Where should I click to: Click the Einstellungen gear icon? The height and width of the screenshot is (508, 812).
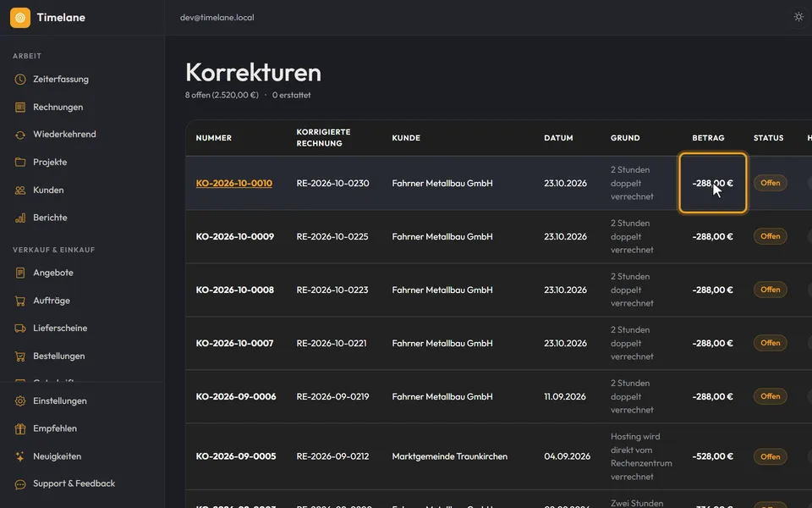20,401
